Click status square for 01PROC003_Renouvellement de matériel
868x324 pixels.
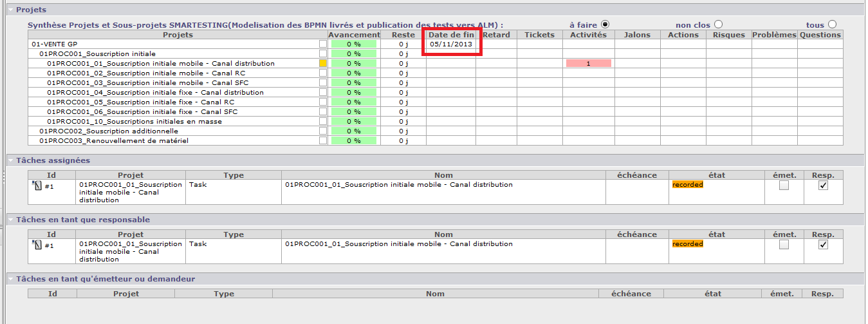tap(323, 141)
